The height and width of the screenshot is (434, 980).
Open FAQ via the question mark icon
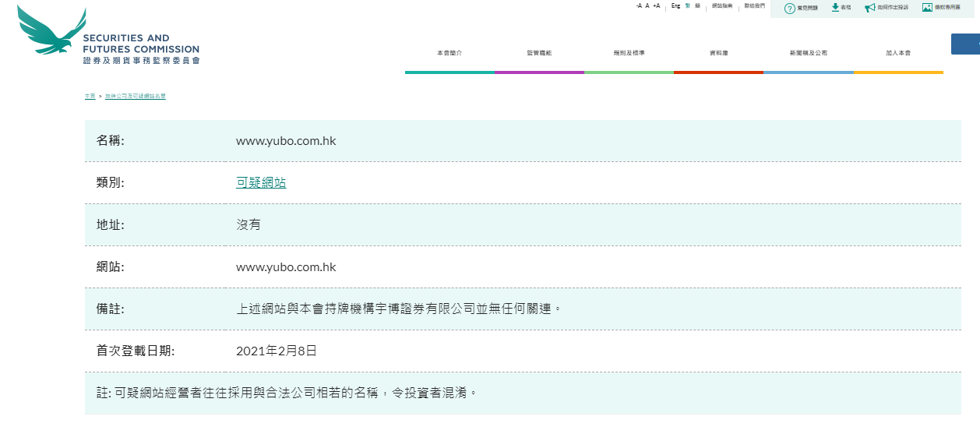click(789, 8)
